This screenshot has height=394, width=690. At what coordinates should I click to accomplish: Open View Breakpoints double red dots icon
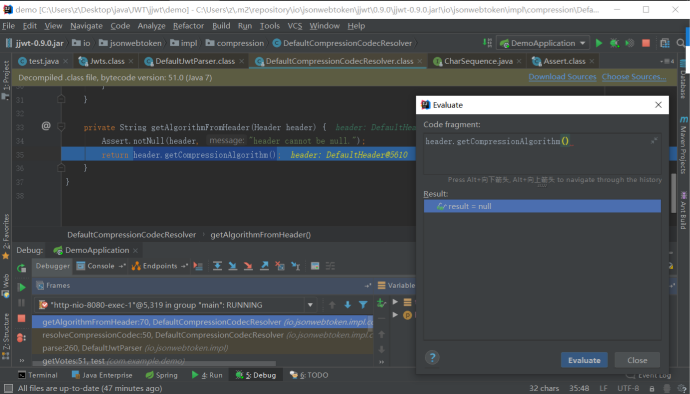(x=21, y=338)
